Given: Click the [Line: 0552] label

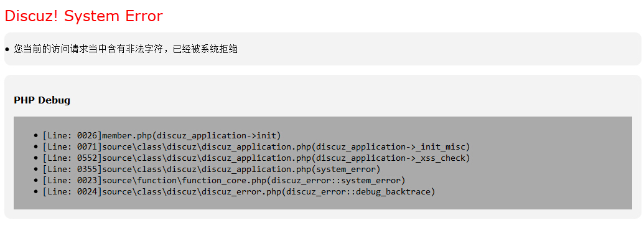Looking at the screenshot, I should point(72,158).
